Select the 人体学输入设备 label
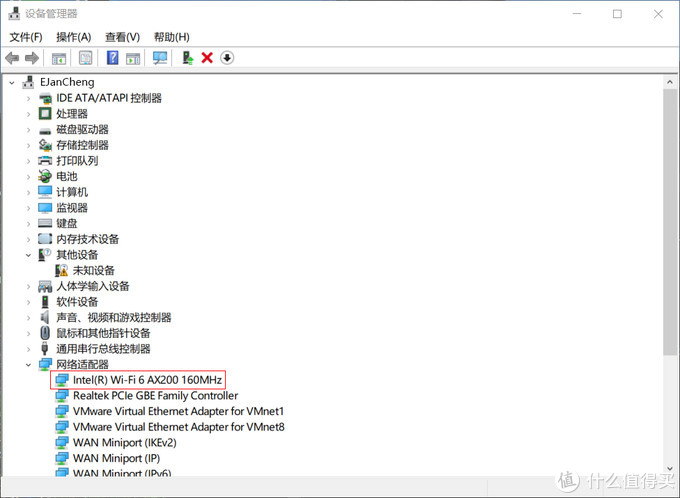 [93, 286]
